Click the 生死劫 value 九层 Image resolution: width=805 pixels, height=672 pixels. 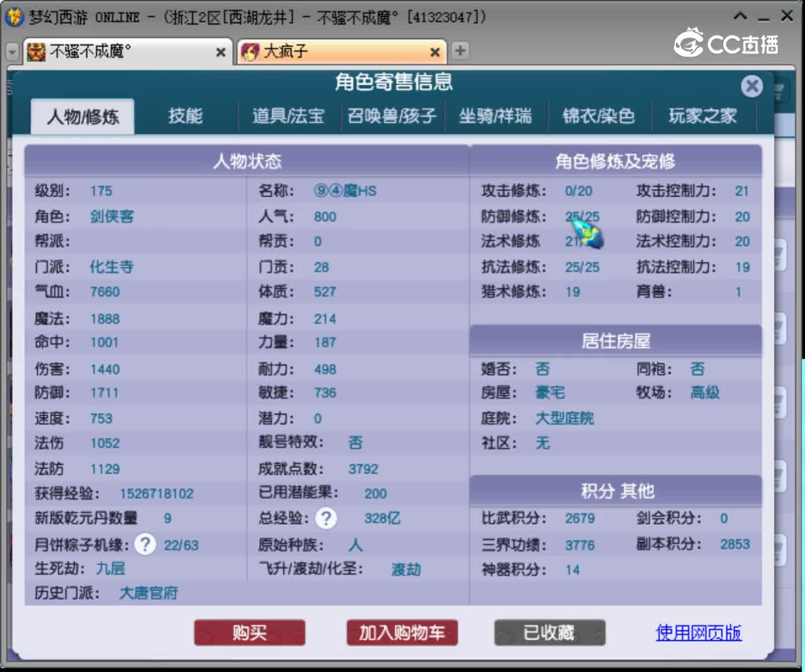coord(111,569)
